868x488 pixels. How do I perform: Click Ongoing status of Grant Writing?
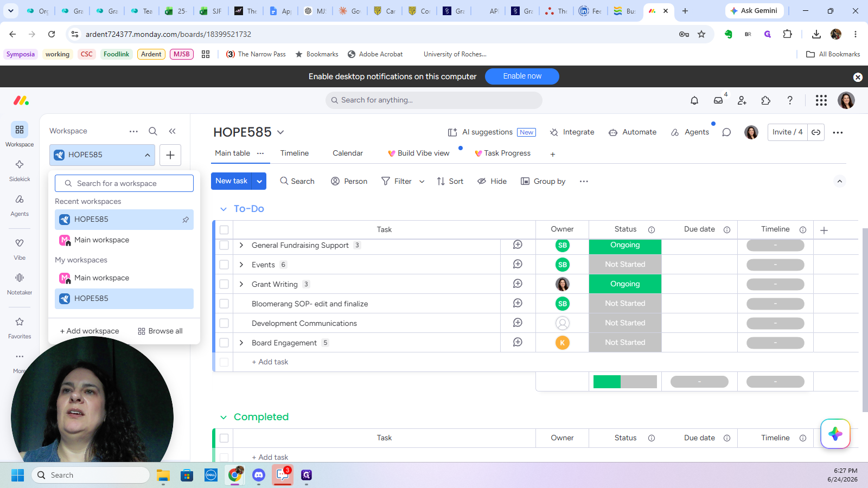point(625,284)
